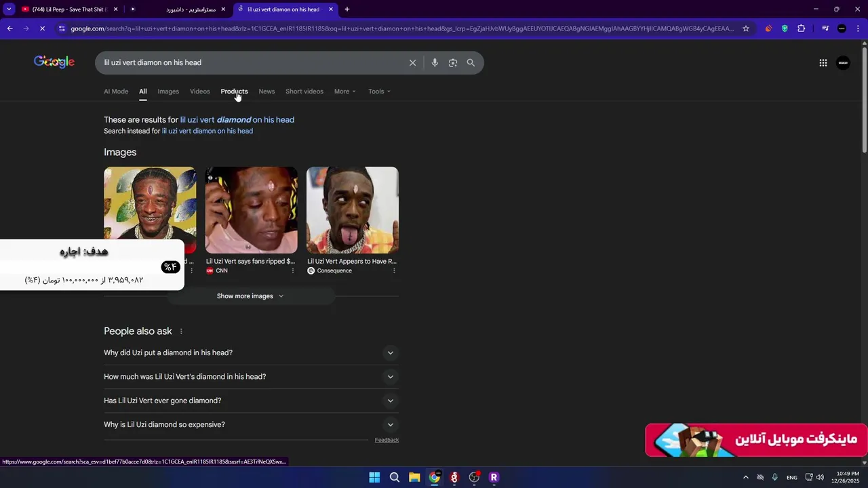Viewport: 868px width, 488px height.
Task: Open People also ask three-dot menu
Action: (x=181, y=331)
